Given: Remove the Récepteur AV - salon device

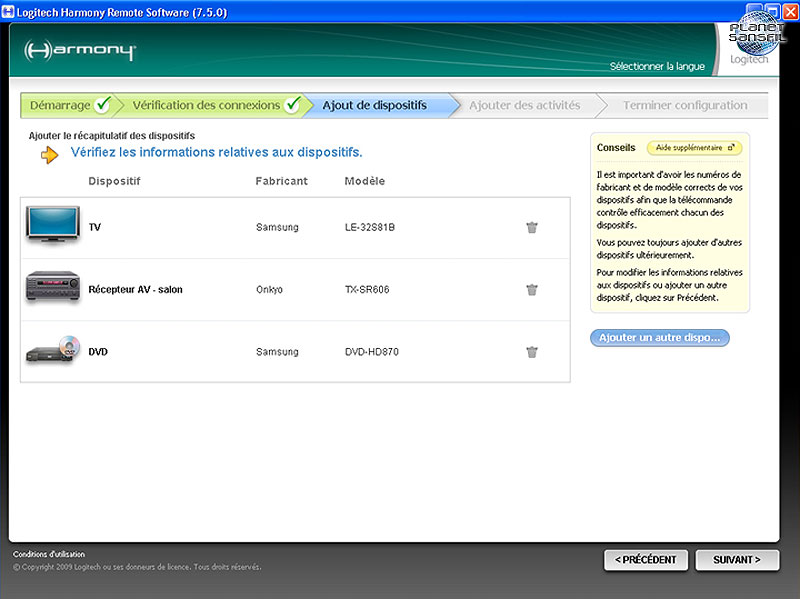Looking at the screenshot, I should pos(532,290).
